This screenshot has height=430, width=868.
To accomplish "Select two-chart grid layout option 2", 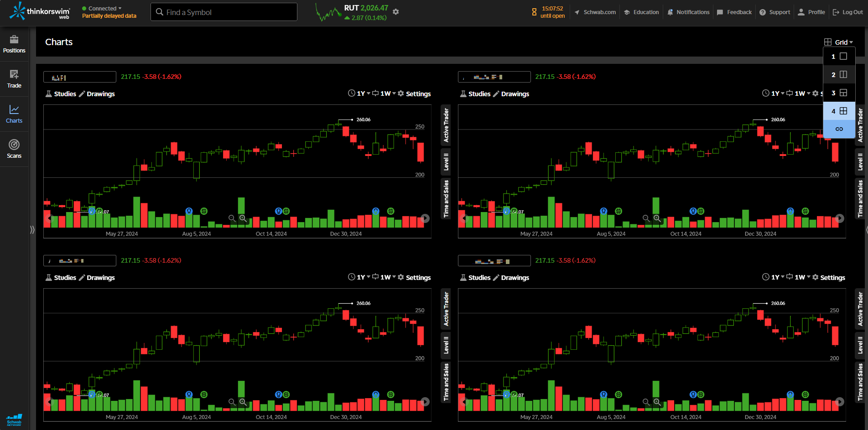I will 839,75.
